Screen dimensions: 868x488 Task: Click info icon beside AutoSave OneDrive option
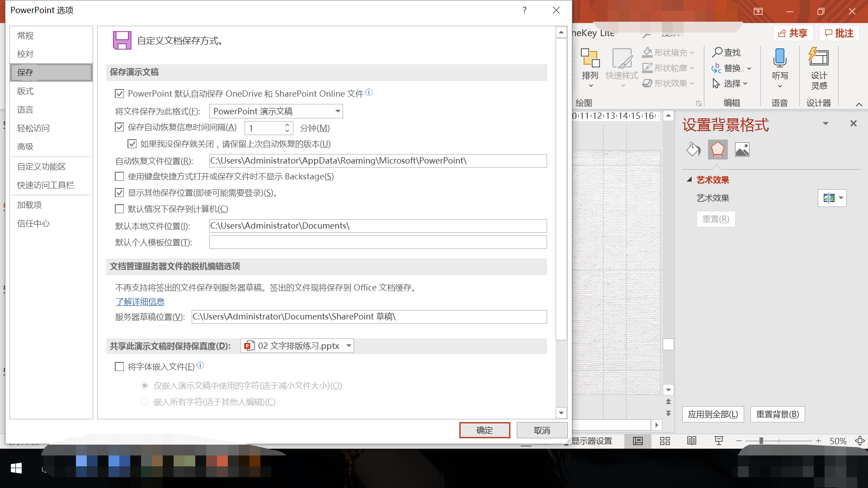pos(369,93)
